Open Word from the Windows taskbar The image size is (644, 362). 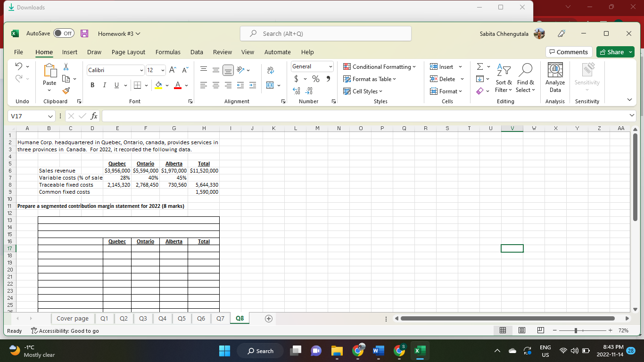(x=378, y=351)
